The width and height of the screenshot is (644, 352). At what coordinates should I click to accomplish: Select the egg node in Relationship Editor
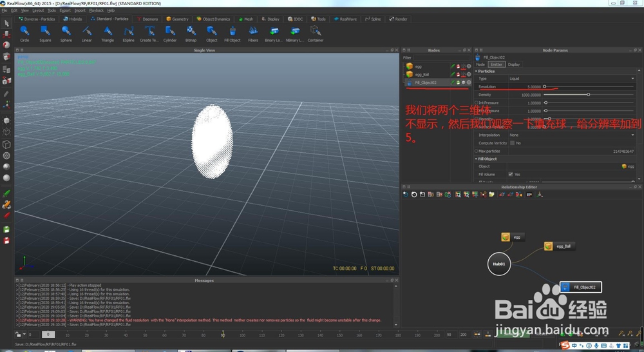[x=513, y=237]
